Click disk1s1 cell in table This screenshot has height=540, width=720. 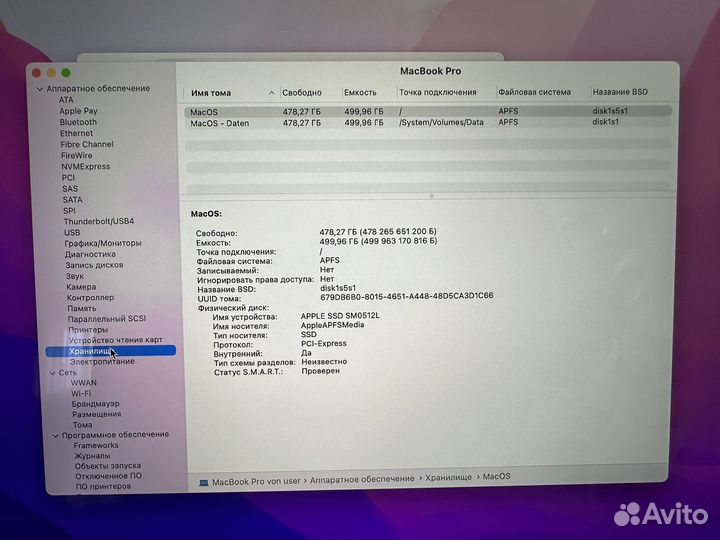point(606,122)
